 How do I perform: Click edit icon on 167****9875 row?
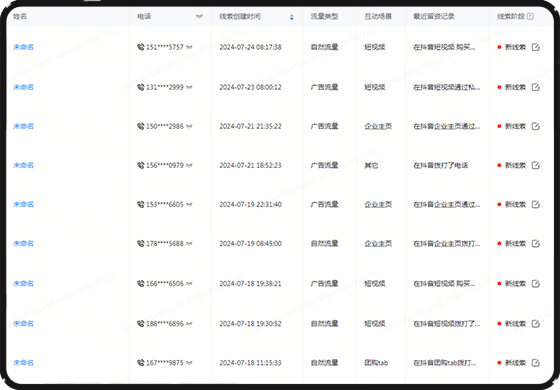tap(535, 363)
